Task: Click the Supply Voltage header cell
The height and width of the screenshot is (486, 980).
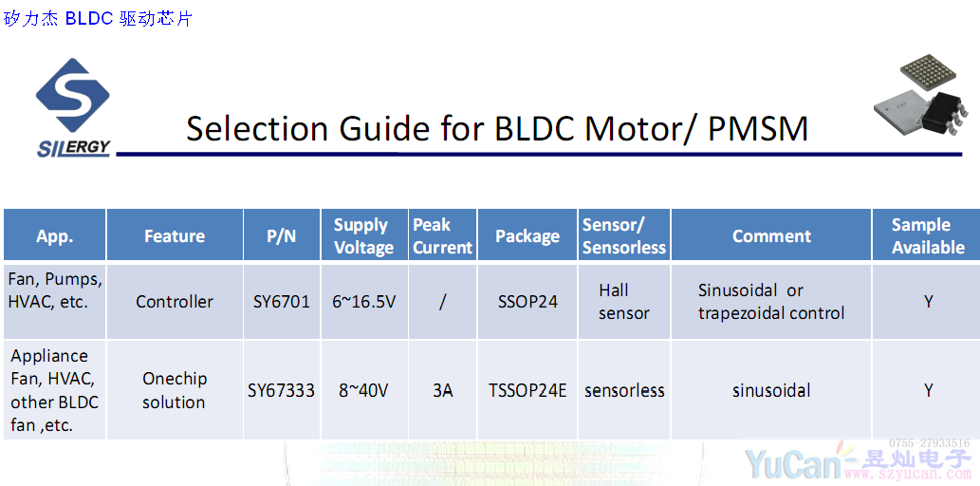Action: (x=363, y=236)
